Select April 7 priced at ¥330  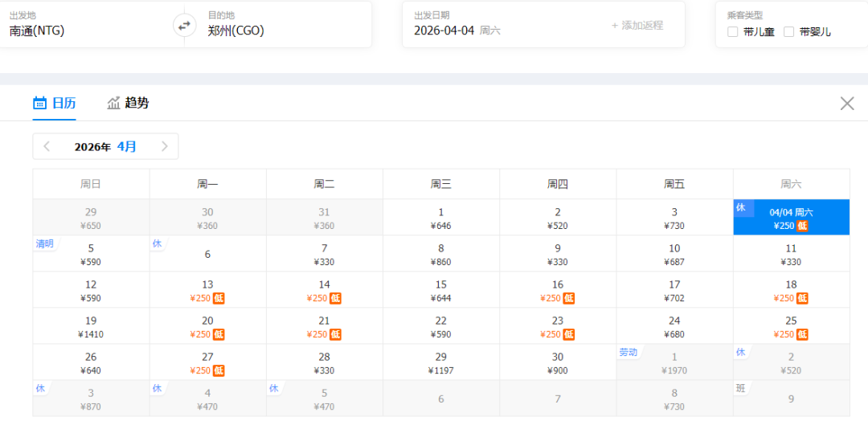(324, 255)
